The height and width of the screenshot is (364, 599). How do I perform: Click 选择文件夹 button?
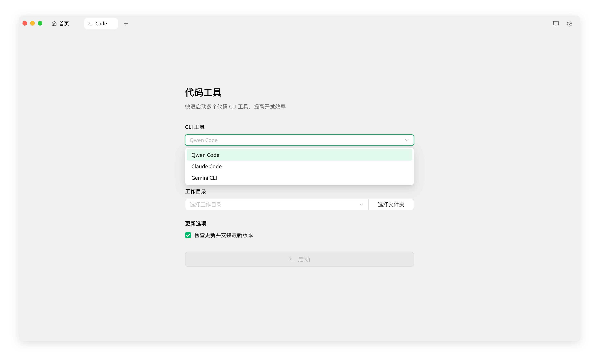pyautogui.click(x=391, y=204)
